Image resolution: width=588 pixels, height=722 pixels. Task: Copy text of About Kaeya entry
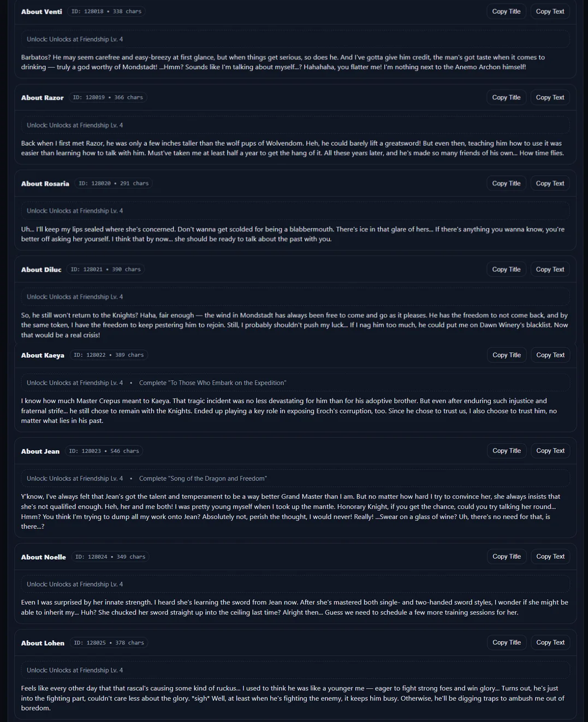550,355
